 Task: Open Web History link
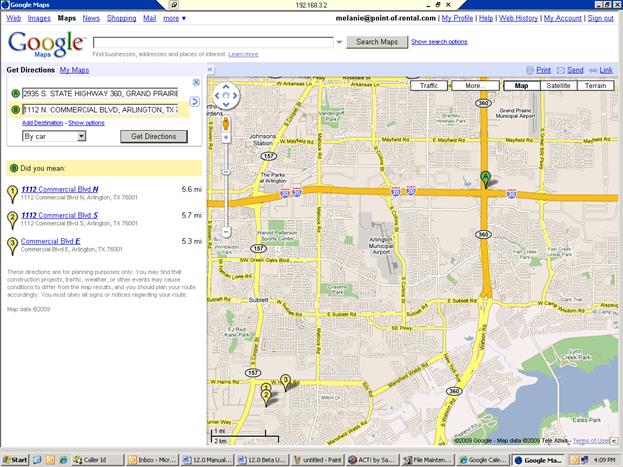click(518, 18)
